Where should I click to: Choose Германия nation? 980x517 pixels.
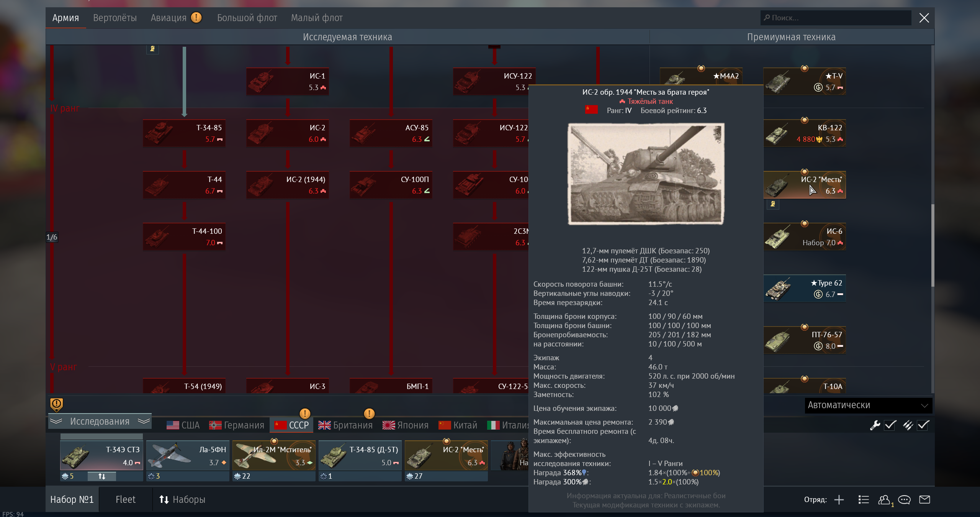point(237,425)
